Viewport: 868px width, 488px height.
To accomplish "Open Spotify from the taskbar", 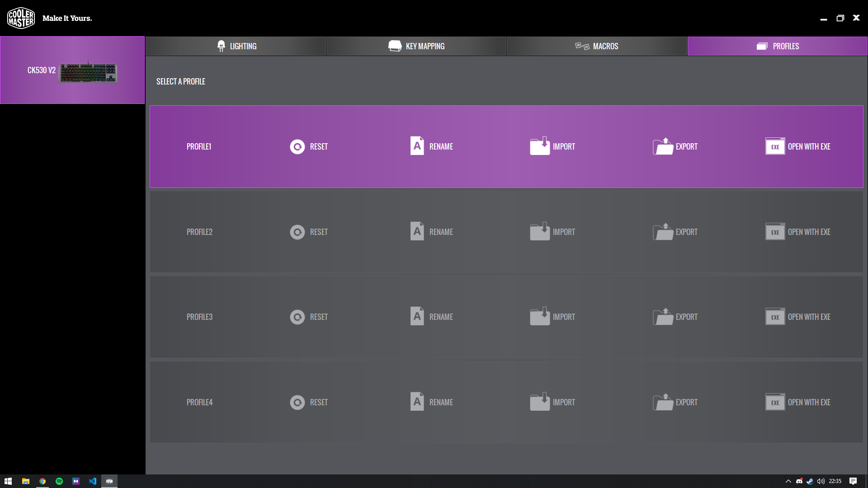I will [x=59, y=481].
